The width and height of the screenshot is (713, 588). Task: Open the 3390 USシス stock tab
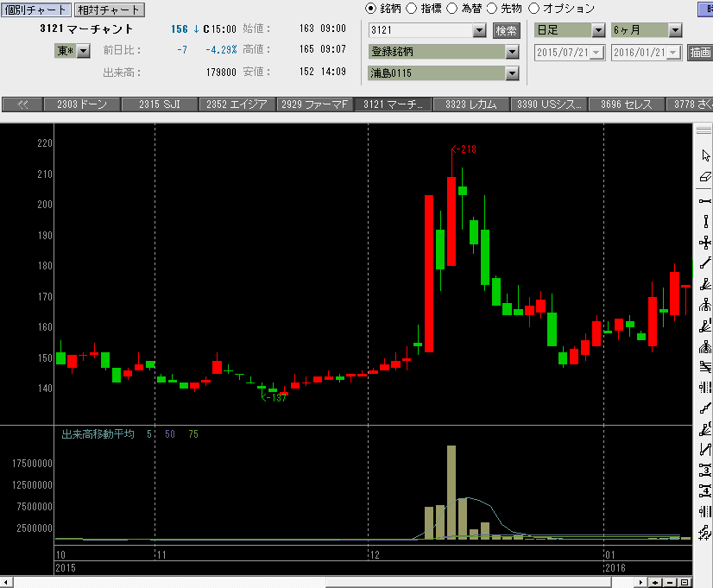point(549,104)
